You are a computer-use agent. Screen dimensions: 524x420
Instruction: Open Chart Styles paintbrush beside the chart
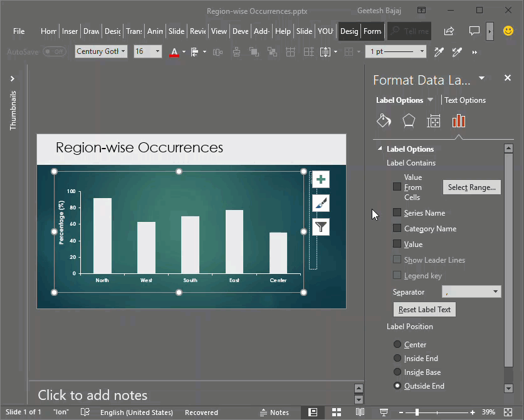[x=320, y=203]
